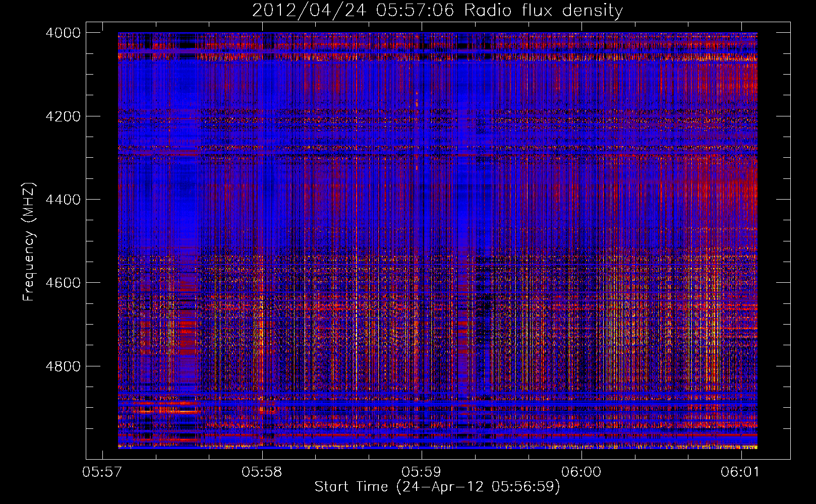
Task: Click the 4400 frequency tick label
Action: (x=63, y=200)
